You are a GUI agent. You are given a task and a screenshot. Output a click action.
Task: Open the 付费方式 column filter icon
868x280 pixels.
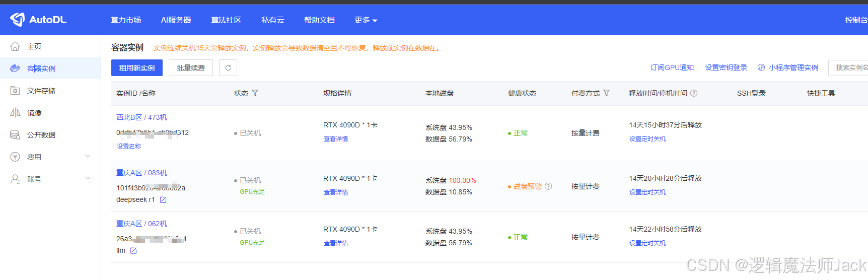(606, 93)
